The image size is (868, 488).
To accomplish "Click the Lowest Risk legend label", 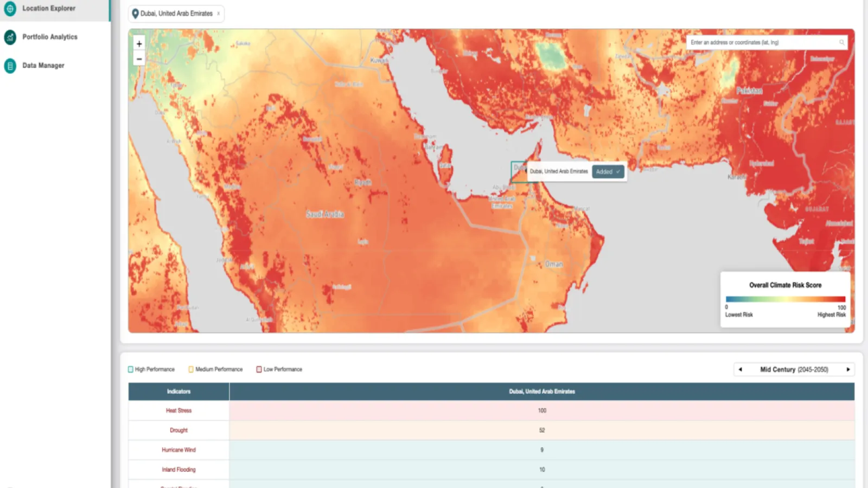I will [739, 314].
